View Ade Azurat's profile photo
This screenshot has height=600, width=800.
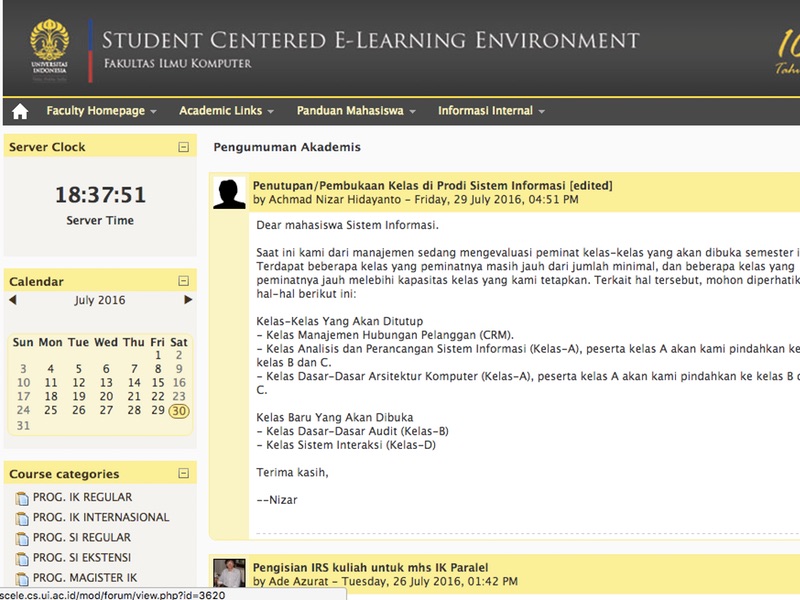tap(229, 573)
